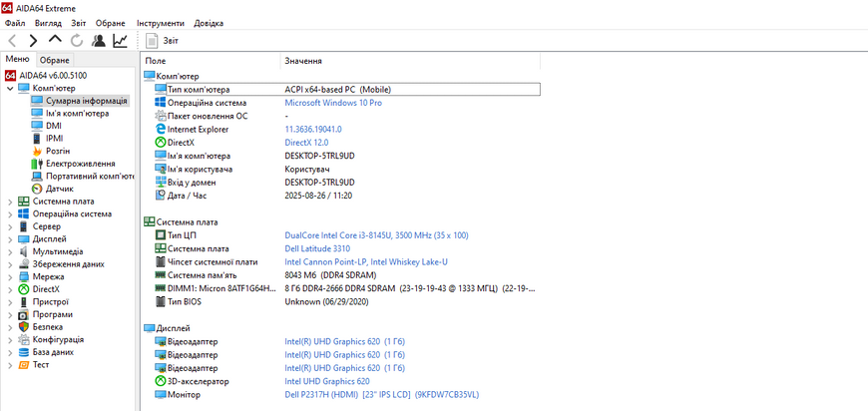
Task: Go forward with the right arrow toolbar button
Action: pyautogui.click(x=33, y=40)
